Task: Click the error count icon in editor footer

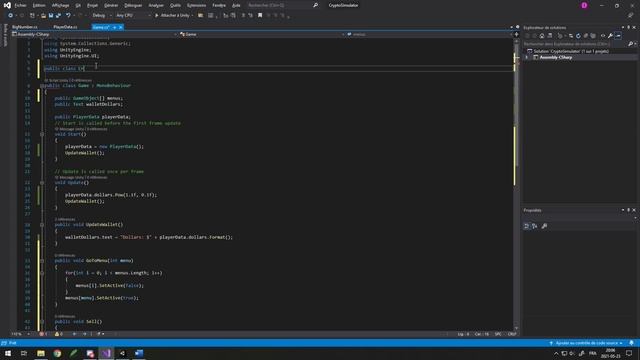Action: 42,334
